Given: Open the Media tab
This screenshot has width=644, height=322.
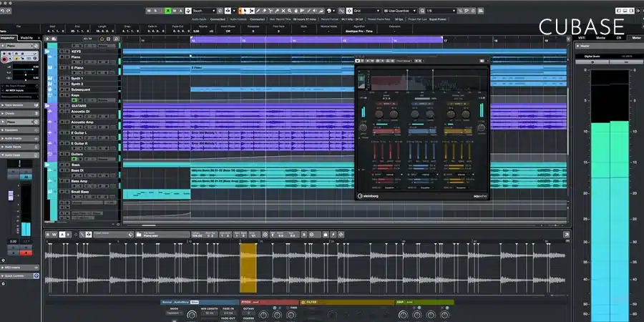Looking at the screenshot, I should click(600, 38).
